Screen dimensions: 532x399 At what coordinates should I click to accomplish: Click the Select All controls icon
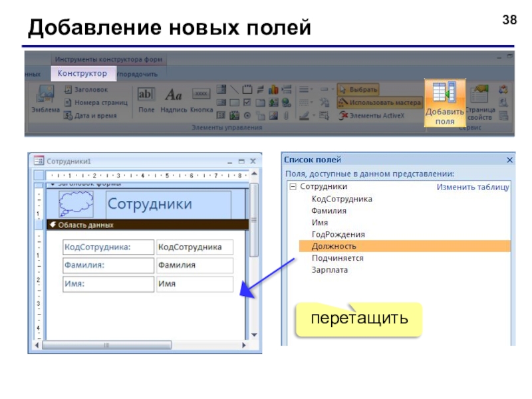(x=325, y=116)
